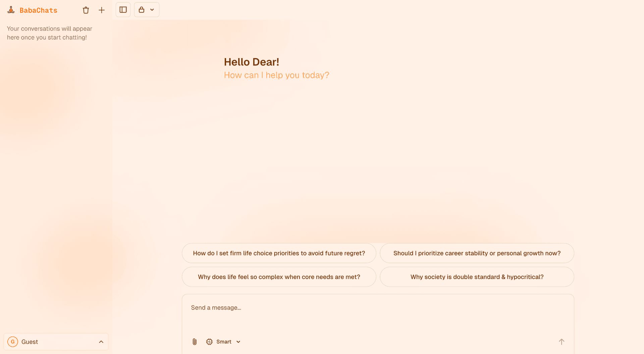Expand the chevron beside the lock icon
The image size is (644, 354).
(x=152, y=10)
